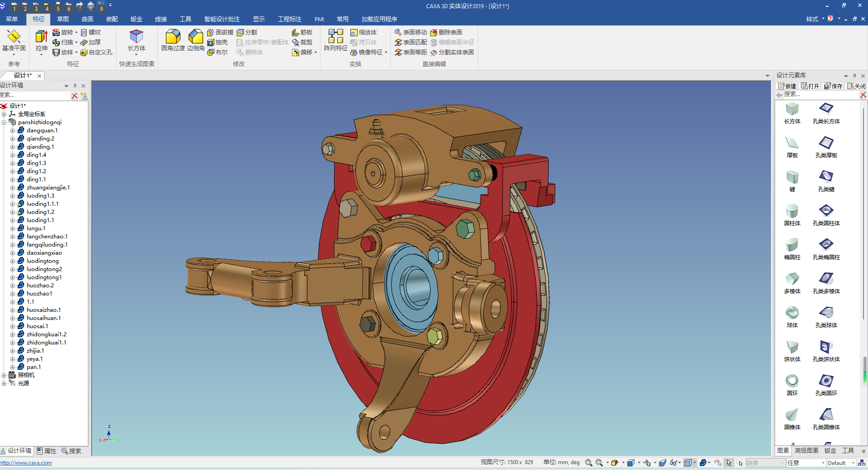Focus the 设计元素库 search field
Screen dimensions: 868x470
(821, 95)
